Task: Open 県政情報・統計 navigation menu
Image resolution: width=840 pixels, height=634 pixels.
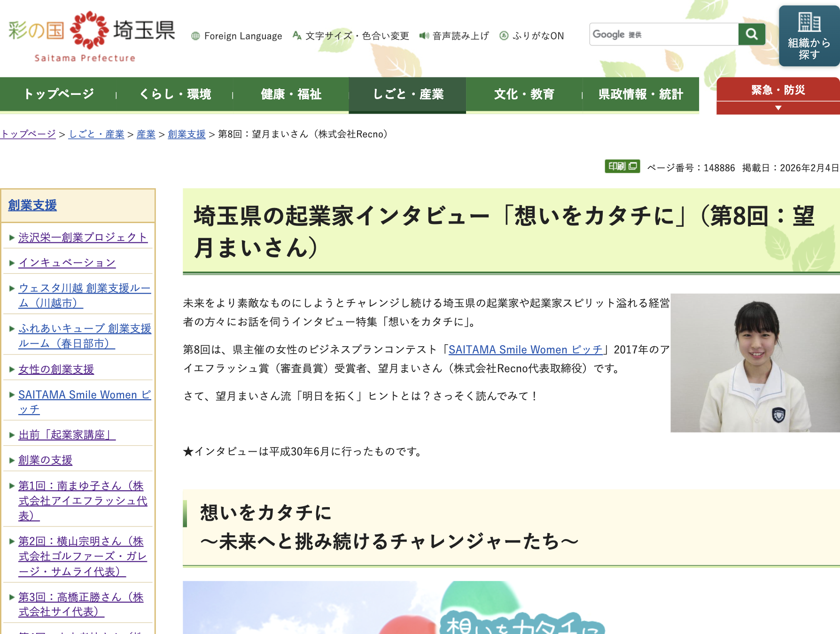Action: point(641,94)
